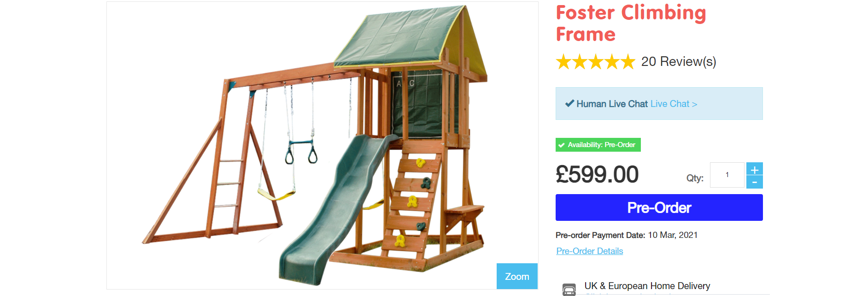Click the five star rating icons
The height and width of the screenshot is (296, 868).
point(596,61)
